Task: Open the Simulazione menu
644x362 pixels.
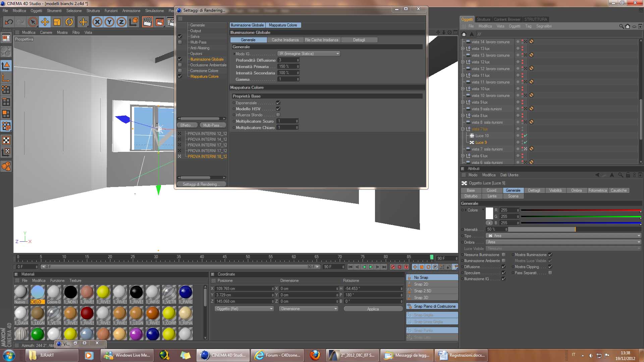Action: point(154,11)
